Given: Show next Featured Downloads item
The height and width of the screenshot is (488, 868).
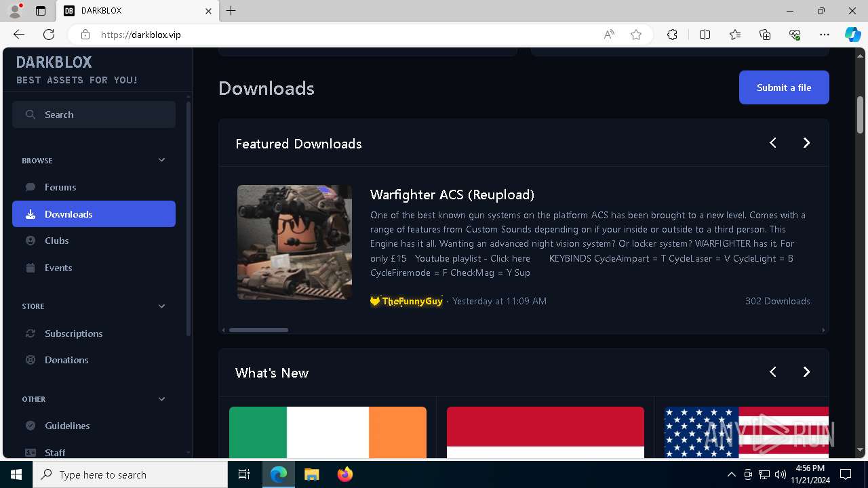Looking at the screenshot, I should (x=806, y=142).
